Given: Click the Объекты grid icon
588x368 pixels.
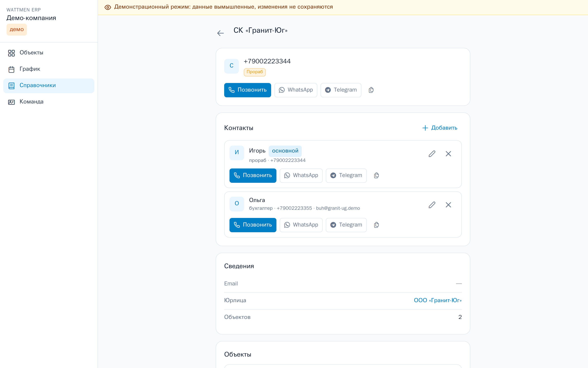Looking at the screenshot, I should [x=11, y=53].
